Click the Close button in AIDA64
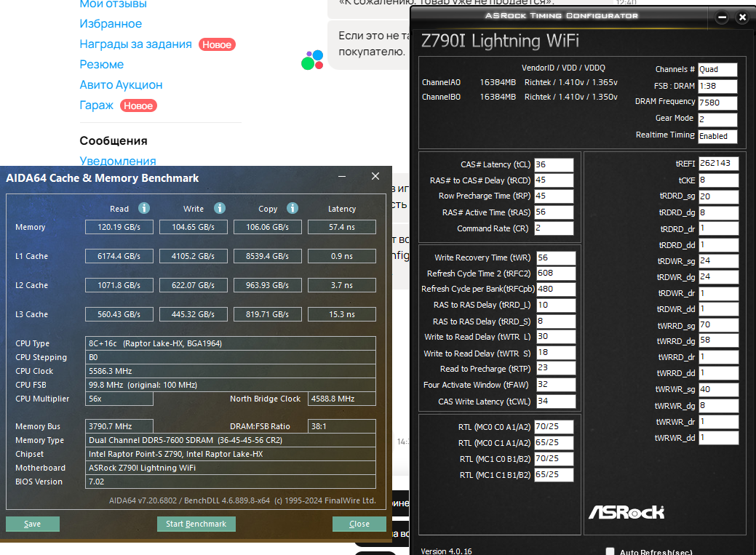Screen dimensions: 756x555 (x=359, y=524)
